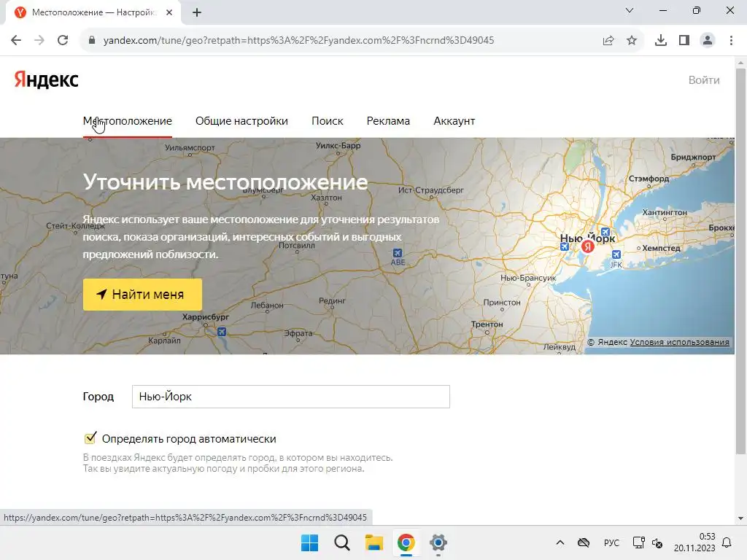Open Chrome three-dot menu
The height and width of the screenshot is (560, 747).
731,41
